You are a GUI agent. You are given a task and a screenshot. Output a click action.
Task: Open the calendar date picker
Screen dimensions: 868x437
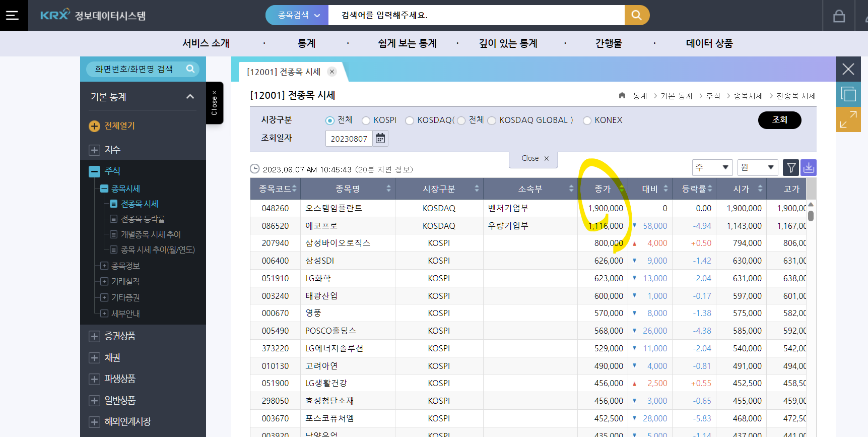tap(380, 138)
